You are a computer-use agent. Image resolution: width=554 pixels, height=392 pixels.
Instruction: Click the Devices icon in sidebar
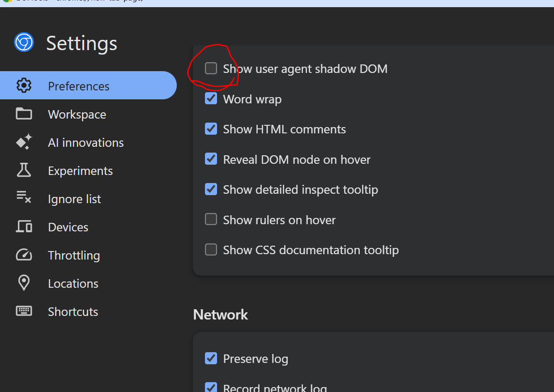tap(24, 226)
